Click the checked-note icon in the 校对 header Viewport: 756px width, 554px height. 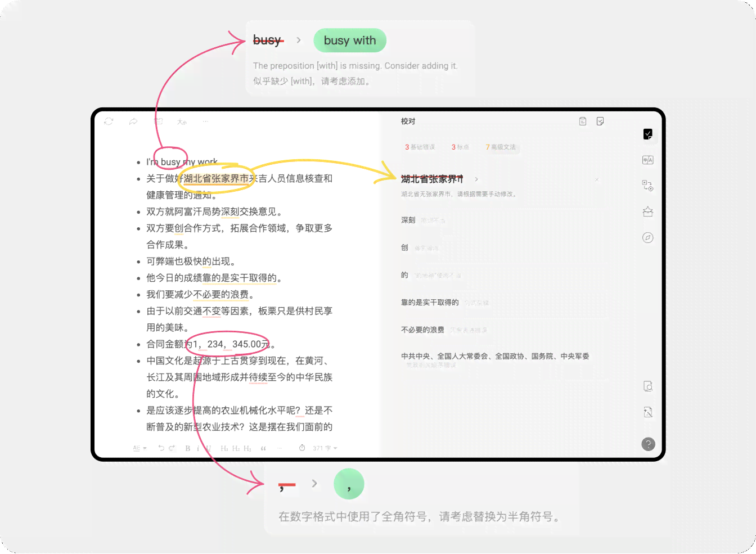point(600,121)
